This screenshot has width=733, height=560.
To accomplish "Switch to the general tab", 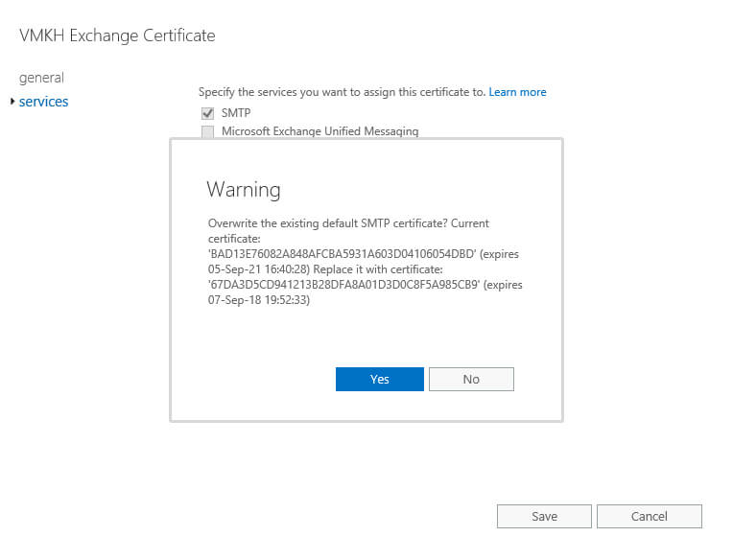I will tap(41, 78).
